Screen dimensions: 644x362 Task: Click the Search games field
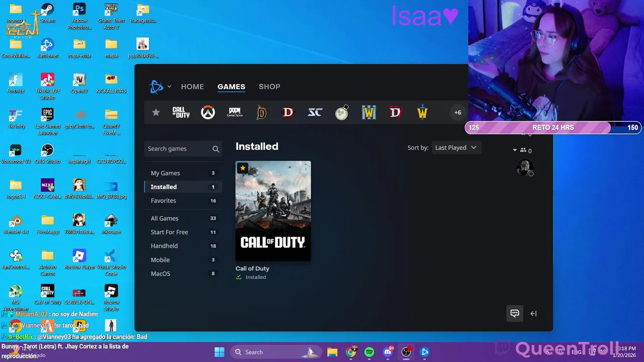tap(183, 149)
